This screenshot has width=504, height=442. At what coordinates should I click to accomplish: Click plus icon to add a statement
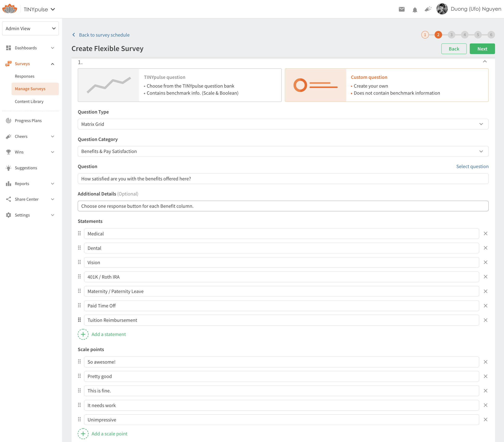83,334
